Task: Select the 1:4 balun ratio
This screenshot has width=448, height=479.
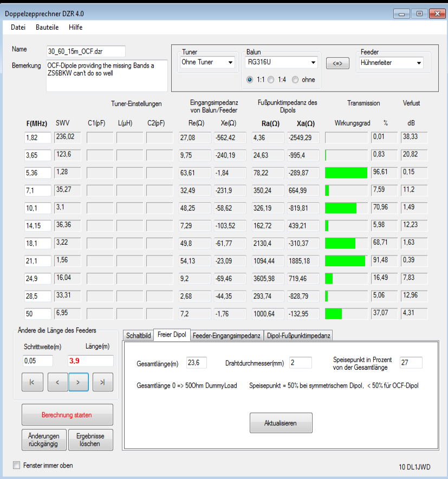Action: coord(271,80)
